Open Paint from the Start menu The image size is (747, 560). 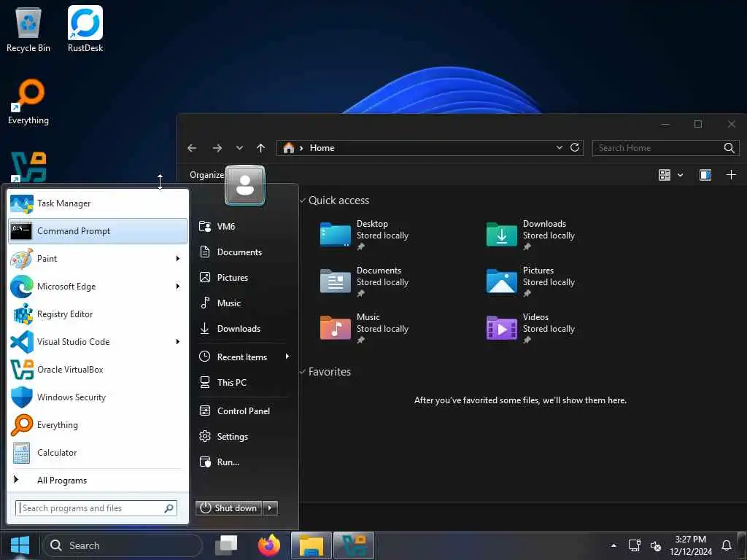tap(98, 259)
